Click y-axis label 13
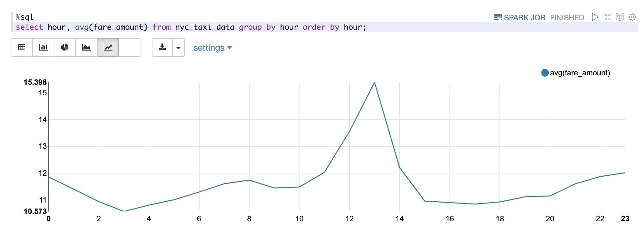This screenshot has height=245, width=644. [x=43, y=146]
